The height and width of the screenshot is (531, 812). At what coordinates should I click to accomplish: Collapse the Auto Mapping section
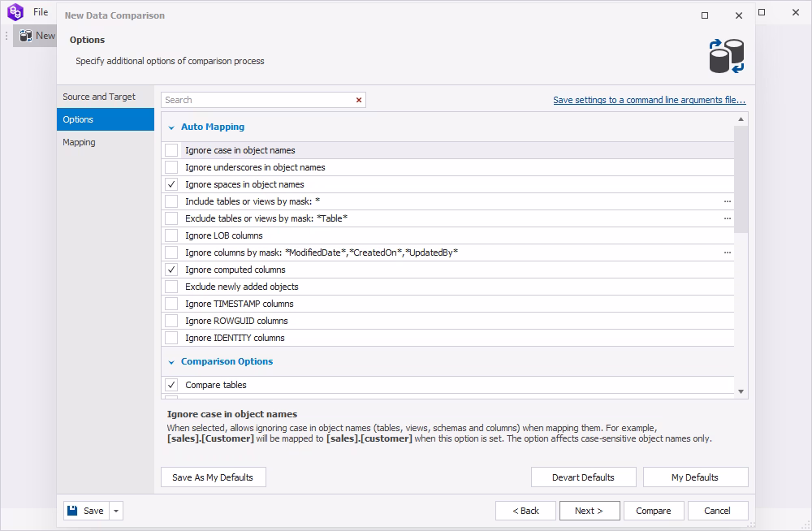pos(171,127)
